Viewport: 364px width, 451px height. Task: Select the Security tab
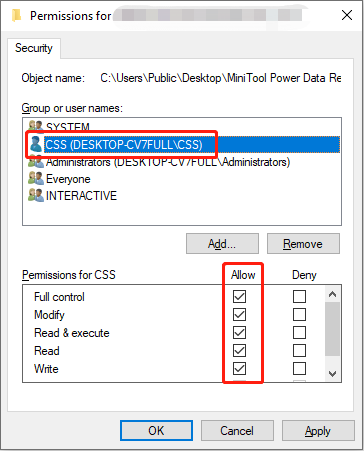(x=34, y=48)
